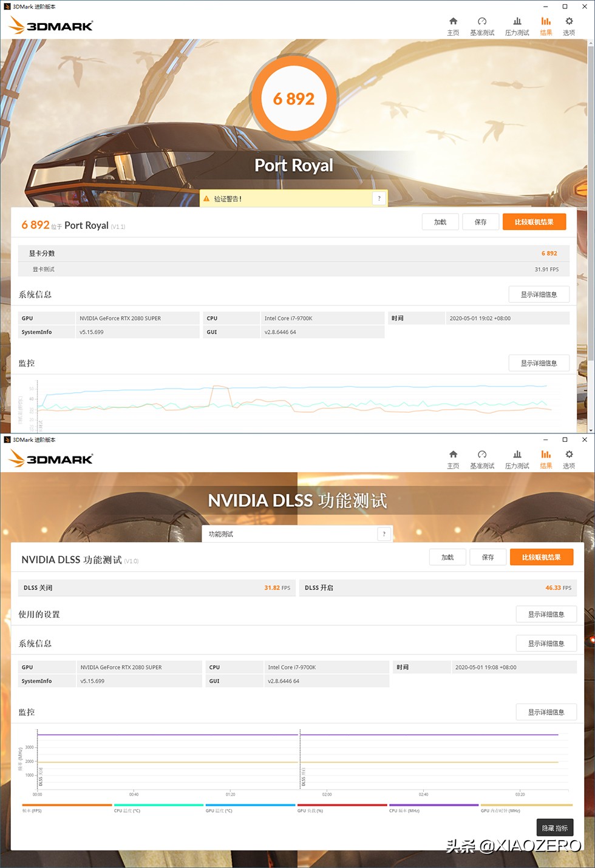
Task: Click the 验证警告 warning triangle icon
Action: coord(206,198)
